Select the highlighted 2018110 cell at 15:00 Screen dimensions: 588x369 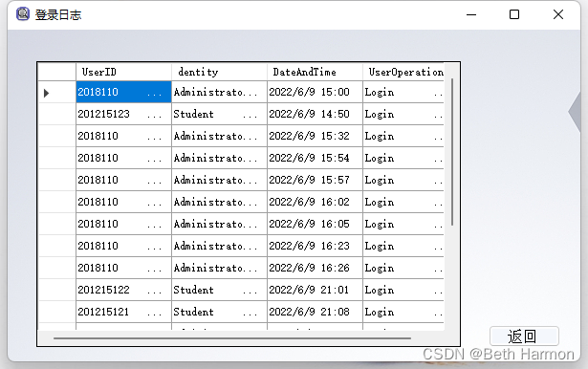coord(123,92)
